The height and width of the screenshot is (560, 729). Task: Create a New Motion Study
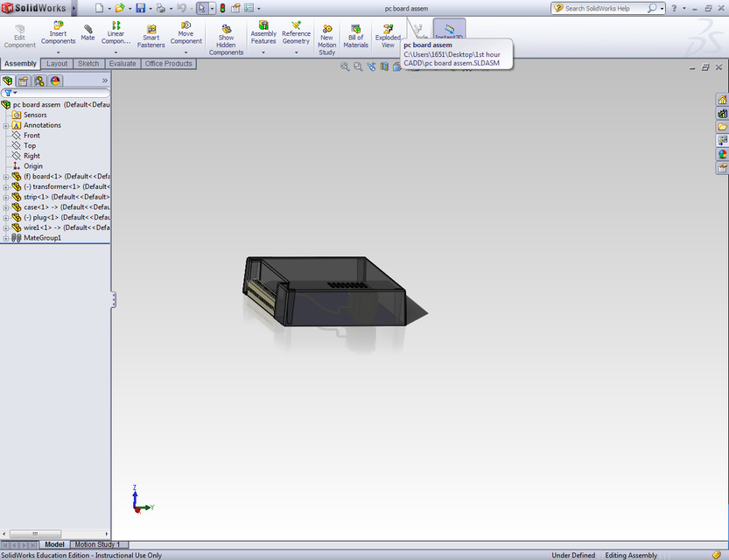[x=326, y=38]
